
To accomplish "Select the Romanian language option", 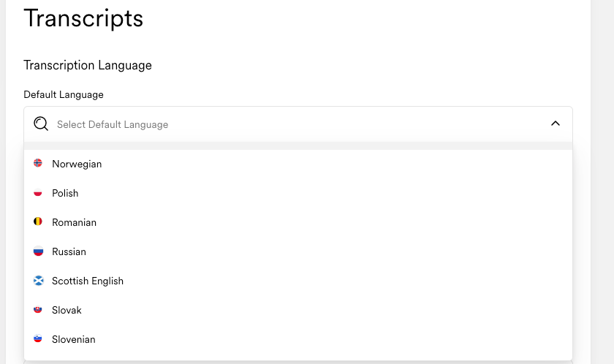I will tap(298, 222).
